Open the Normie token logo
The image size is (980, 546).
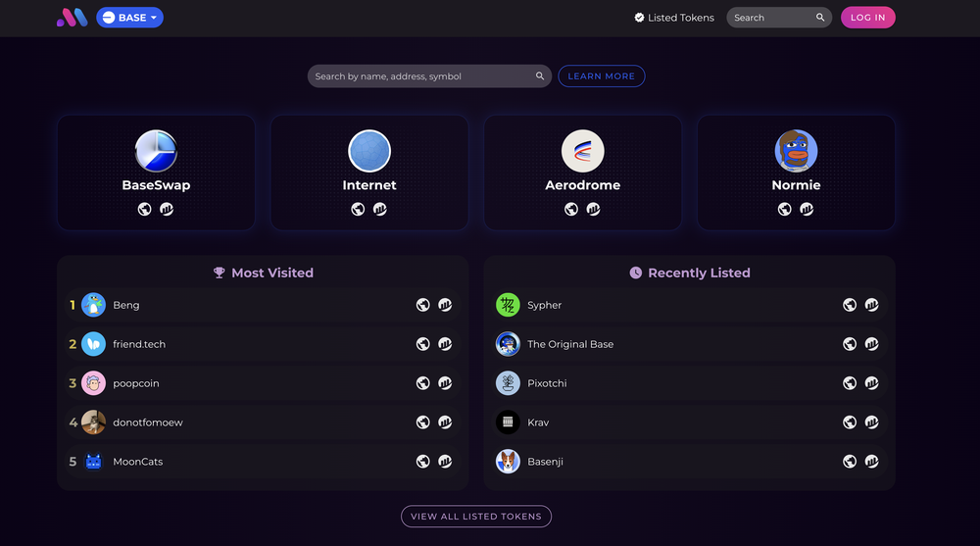pyautogui.click(x=796, y=151)
